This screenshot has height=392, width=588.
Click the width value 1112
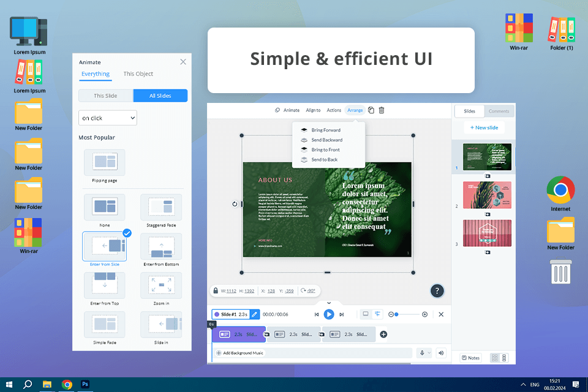tap(232, 291)
